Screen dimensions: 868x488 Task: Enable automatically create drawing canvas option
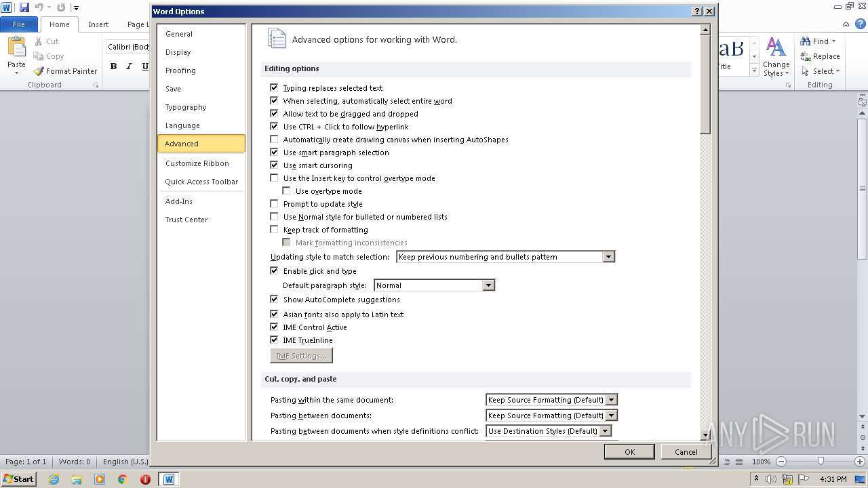point(274,140)
